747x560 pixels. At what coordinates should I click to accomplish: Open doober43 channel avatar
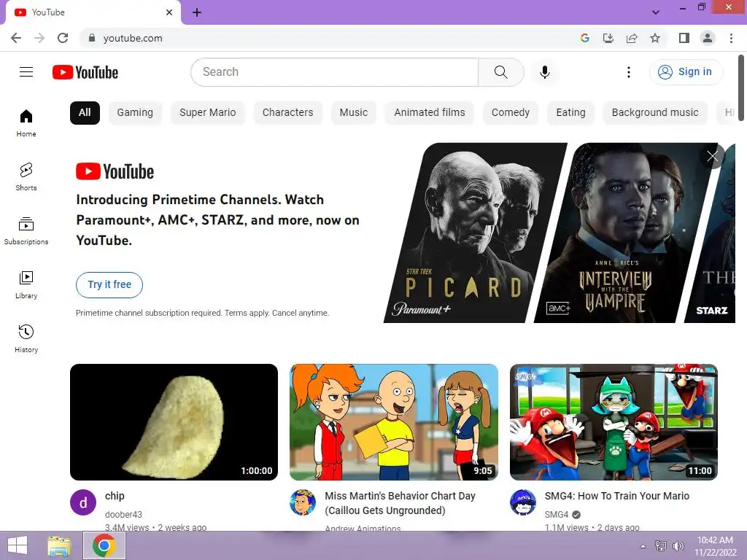coord(83,502)
